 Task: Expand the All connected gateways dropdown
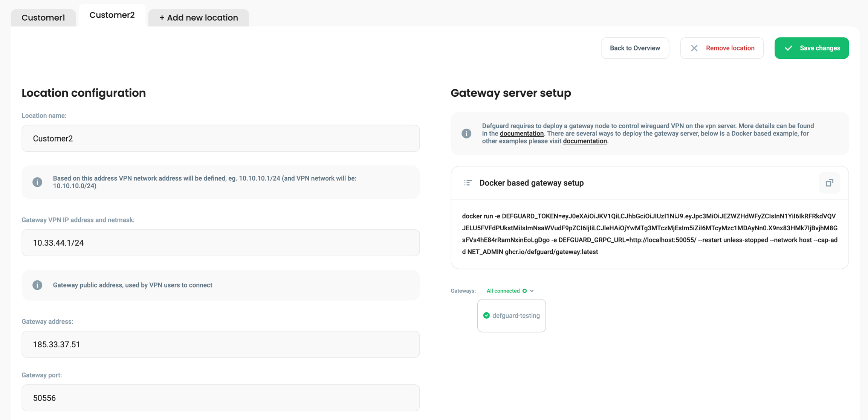(503, 291)
